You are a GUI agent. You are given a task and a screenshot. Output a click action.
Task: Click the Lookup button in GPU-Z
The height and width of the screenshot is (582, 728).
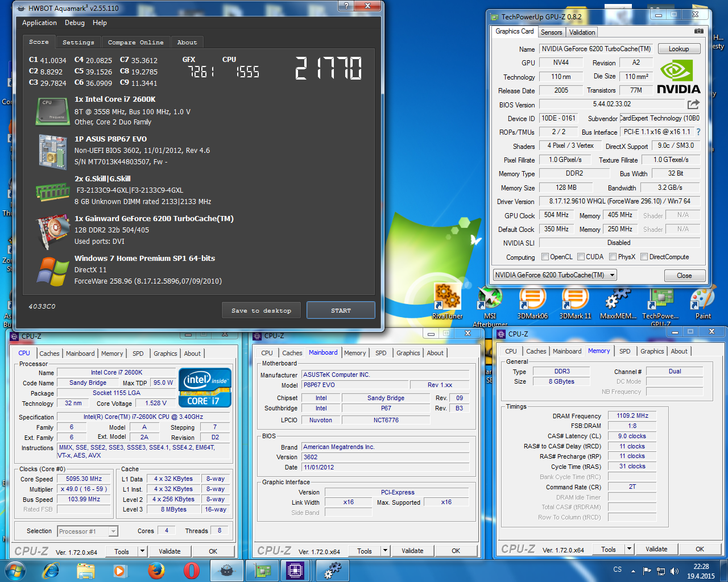(679, 49)
